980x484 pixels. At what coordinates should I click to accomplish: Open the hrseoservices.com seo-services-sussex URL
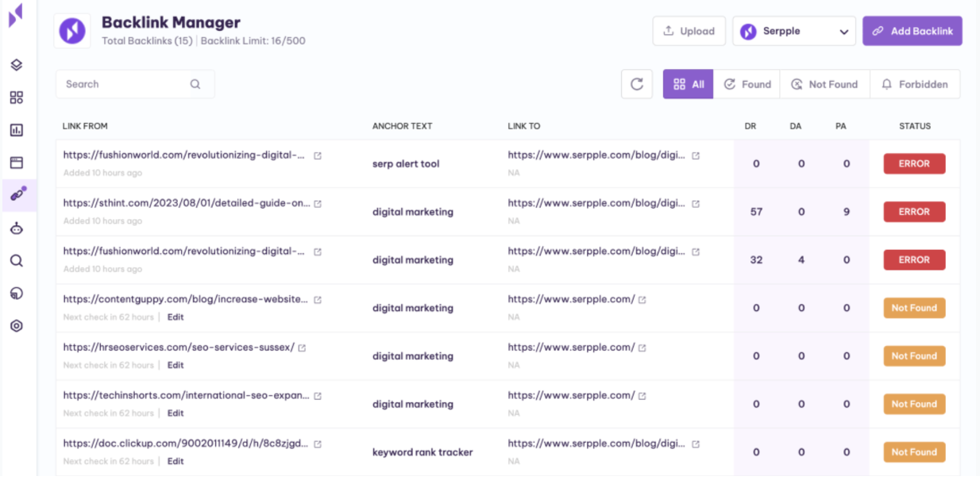(179, 348)
